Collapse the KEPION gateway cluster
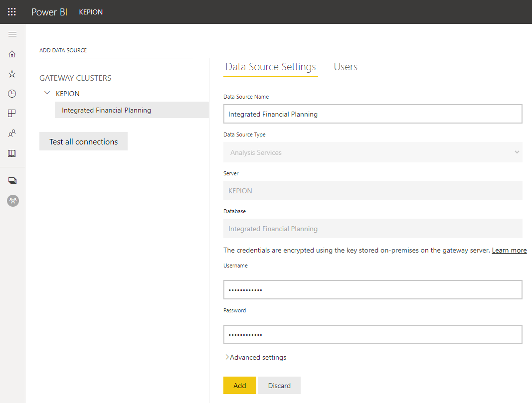This screenshot has height=403, width=532. pos(47,93)
